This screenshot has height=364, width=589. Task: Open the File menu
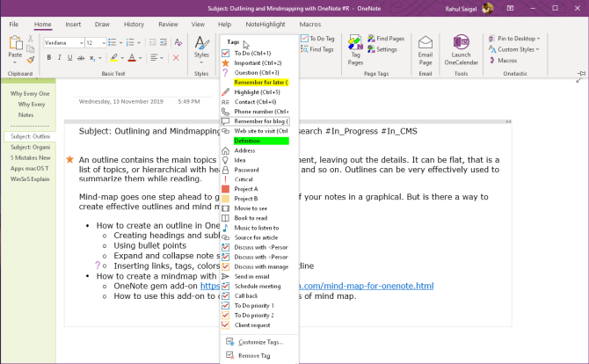[14, 24]
